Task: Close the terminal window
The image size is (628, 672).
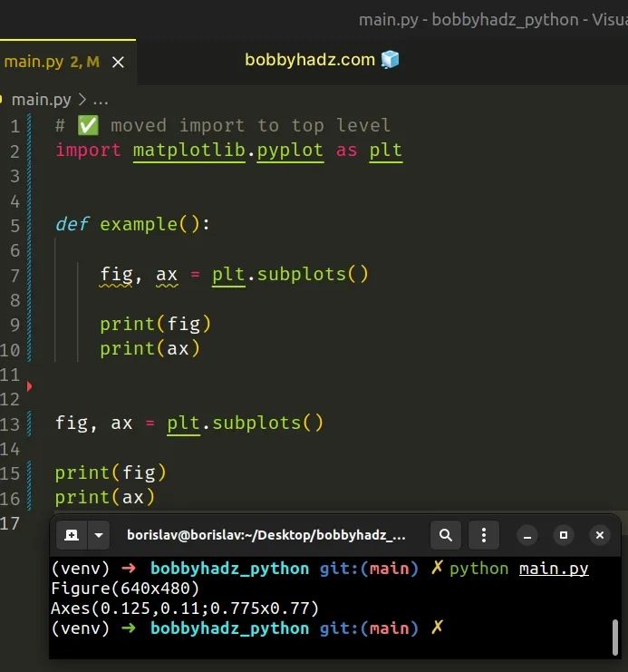Action: 600,535
